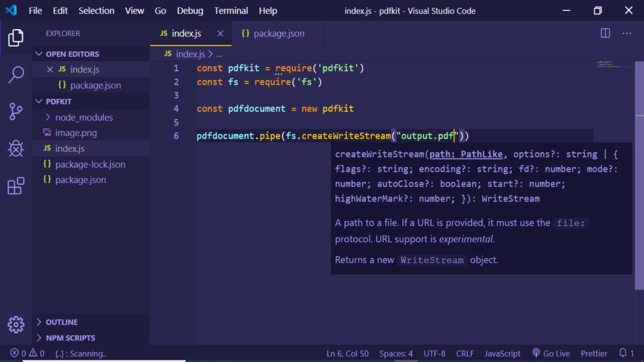Open the Debug view icon
Screen dimensions: 644x362
pyautogui.click(x=16, y=148)
